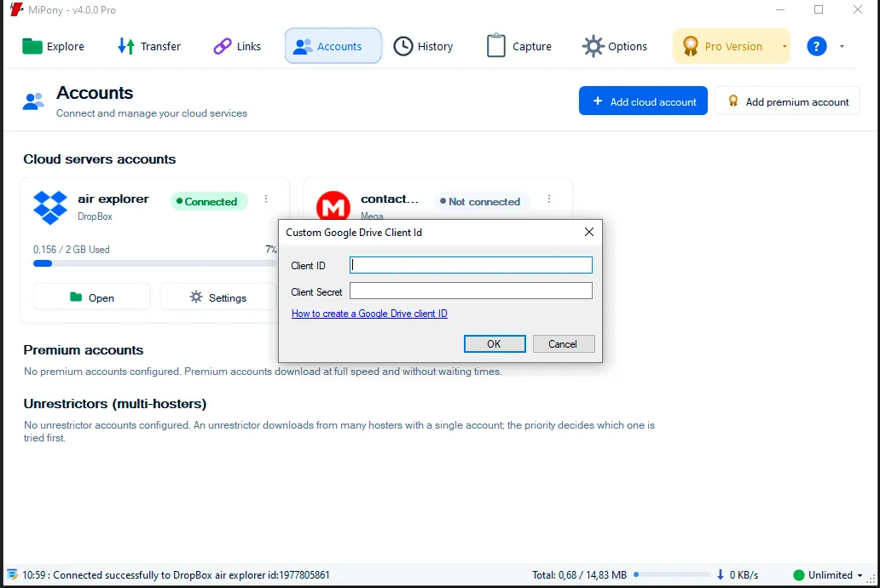Screen dimensions: 880x588
Task: Click the Total transfer progress bar
Action: (x=671, y=574)
